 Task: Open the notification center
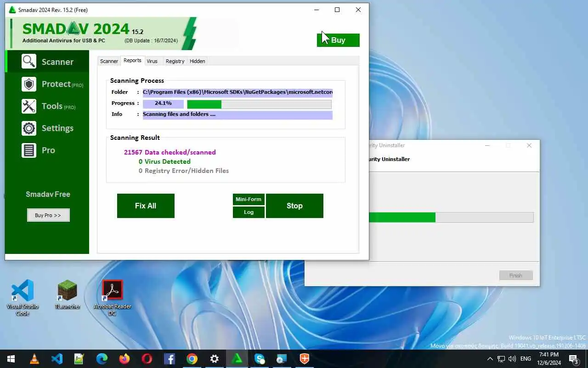coord(573,359)
